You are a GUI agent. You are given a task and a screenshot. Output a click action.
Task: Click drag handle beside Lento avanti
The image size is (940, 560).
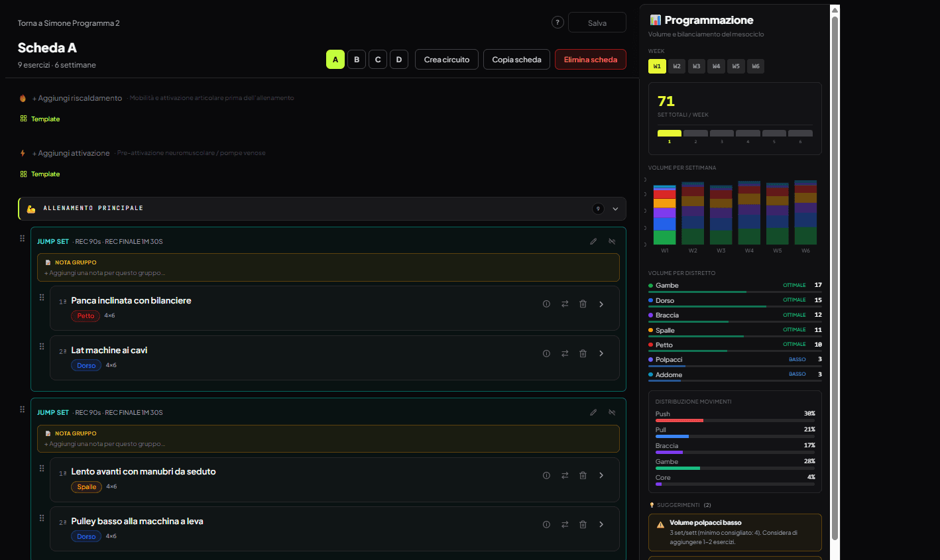42,468
